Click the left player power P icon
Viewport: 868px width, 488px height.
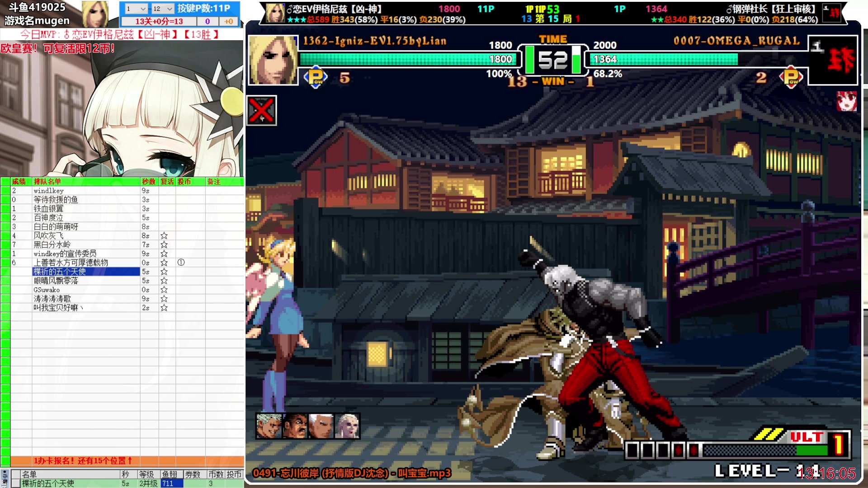tap(316, 77)
